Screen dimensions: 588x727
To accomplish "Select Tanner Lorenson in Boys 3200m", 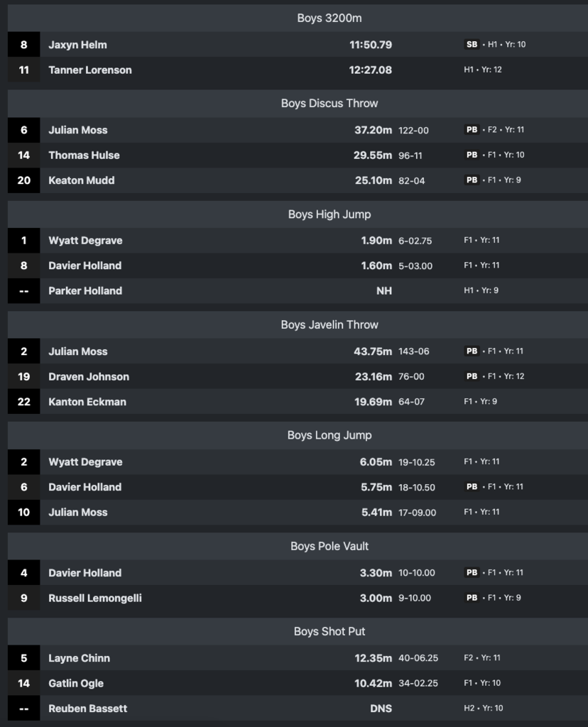I will coord(89,70).
